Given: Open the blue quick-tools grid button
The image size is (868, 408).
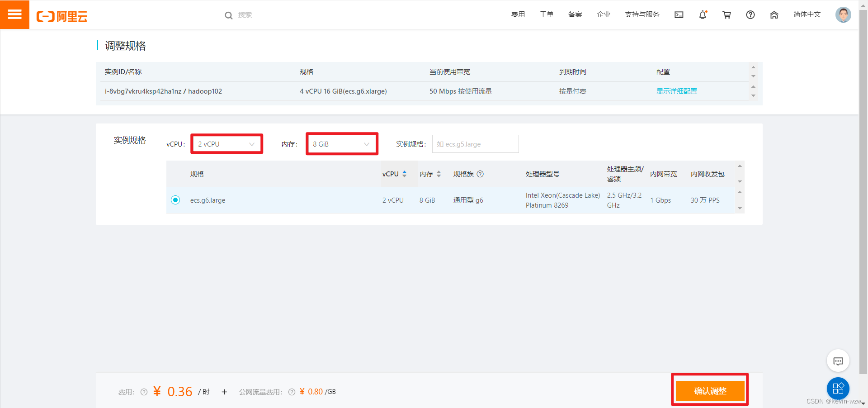Looking at the screenshot, I should [x=838, y=388].
